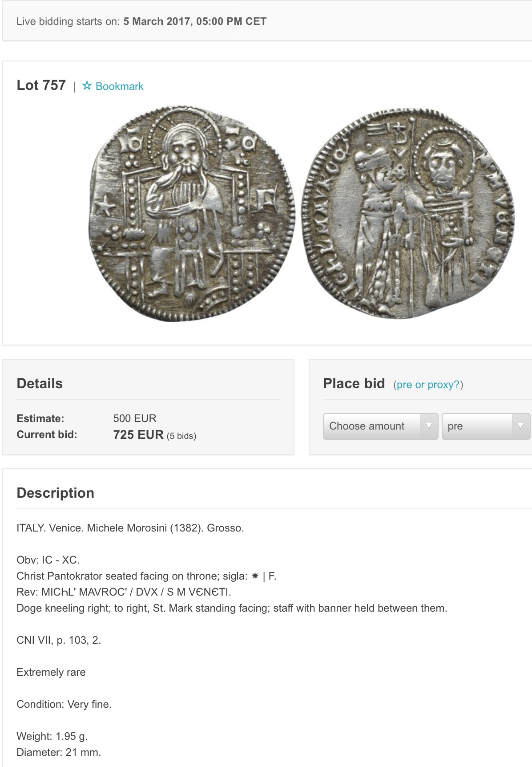Click the Details section heading
532x767 pixels.
[x=40, y=383]
